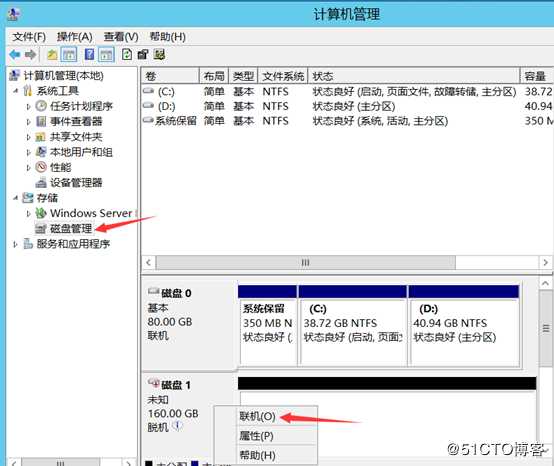Image resolution: width=554 pixels, height=466 pixels.
Task: Click the drive icon of the (C:) volume row
Action: click(x=148, y=91)
